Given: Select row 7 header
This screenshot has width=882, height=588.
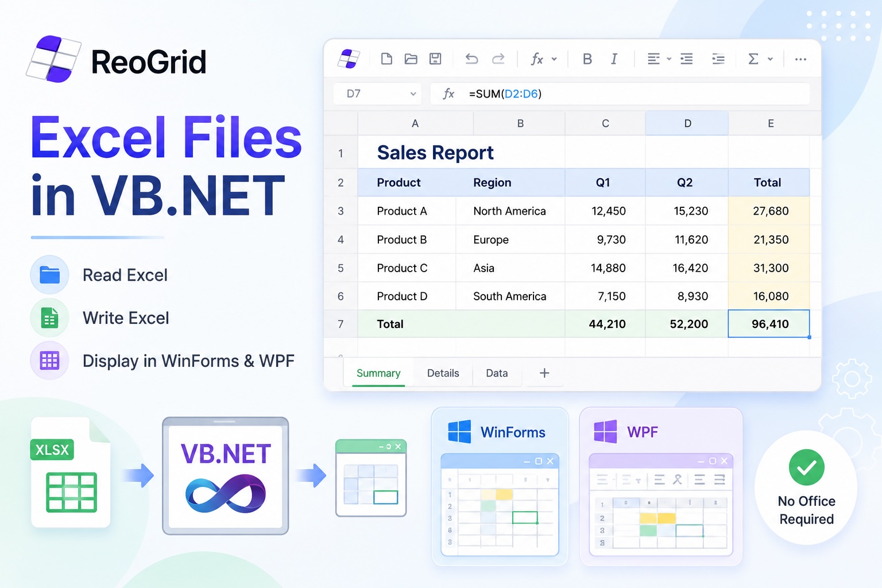Looking at the screenshot, I should point(341,324).
